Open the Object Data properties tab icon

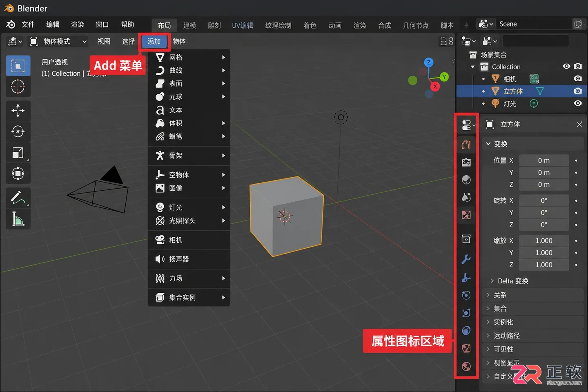pyautogui.click(x=466, y=331)
